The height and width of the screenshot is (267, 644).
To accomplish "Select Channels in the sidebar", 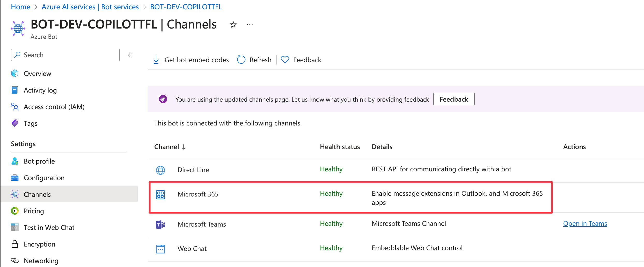I will (69, 194).
